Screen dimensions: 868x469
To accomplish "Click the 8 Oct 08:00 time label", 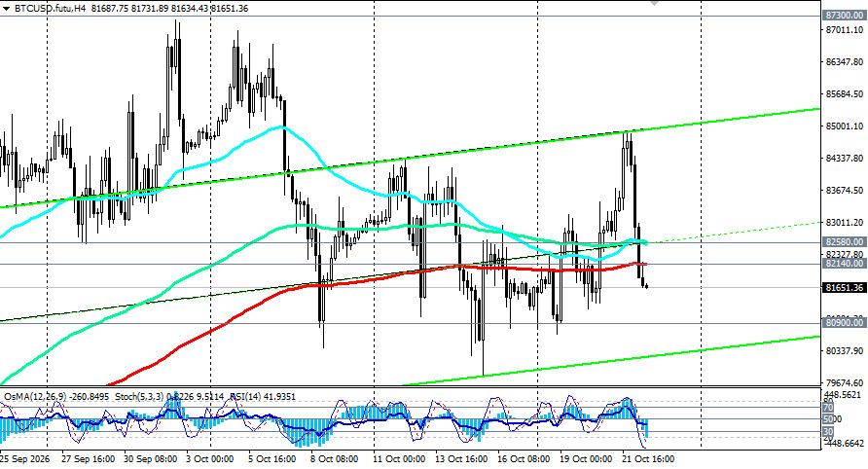I will 334,459.
